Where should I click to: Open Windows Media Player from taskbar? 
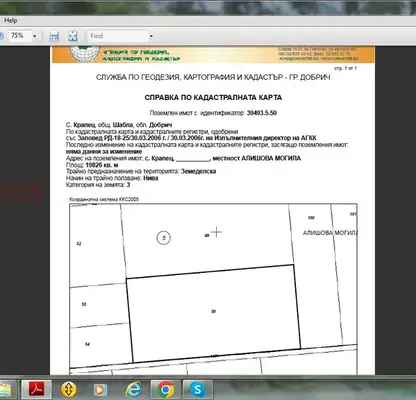100,389
